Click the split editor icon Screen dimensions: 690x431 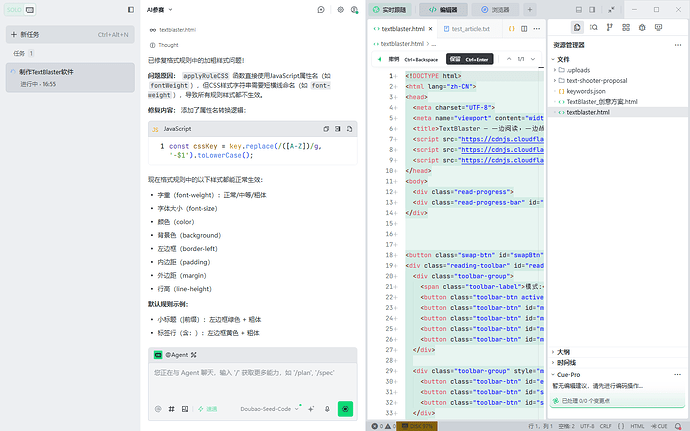(x=524, y=29)
